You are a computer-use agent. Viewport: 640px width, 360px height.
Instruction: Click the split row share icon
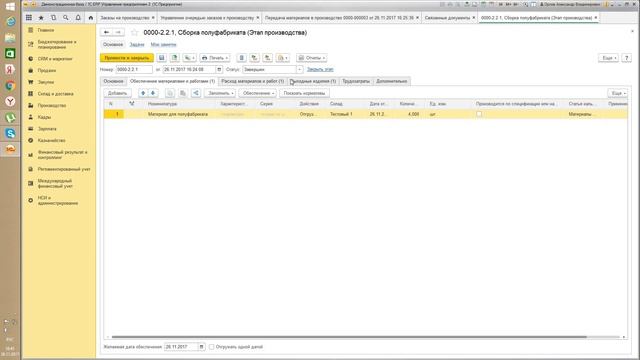point(196,93)
